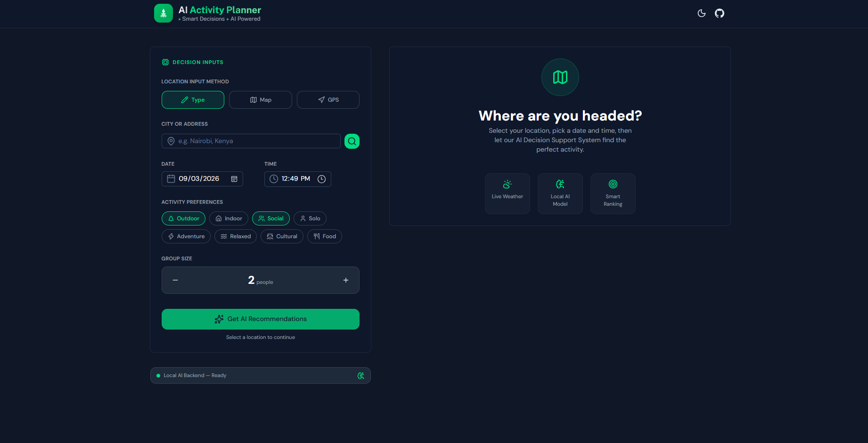Switch to the GPS location input method

[x=328, y=100]
